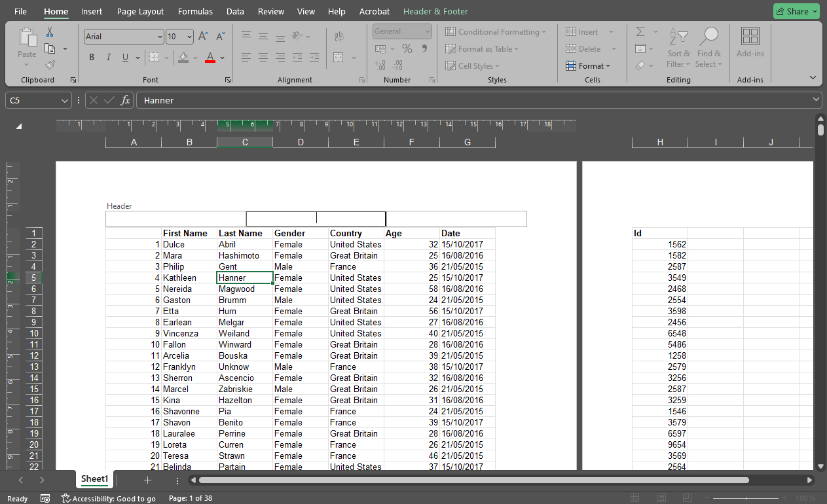Viewport: 827px width, 504px height.
Task: Click Bottom Align icon
Action: (280, 37)
